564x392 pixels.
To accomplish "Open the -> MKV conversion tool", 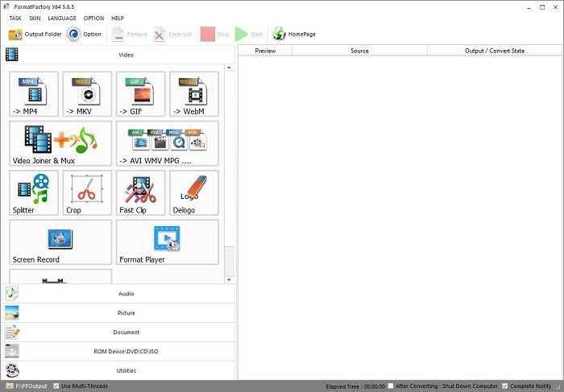I will point(87,94).
